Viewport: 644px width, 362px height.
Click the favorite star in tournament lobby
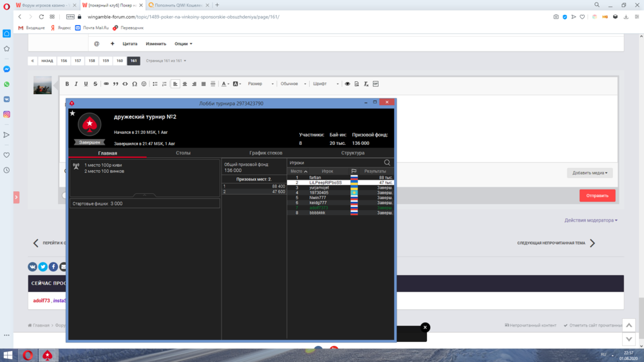[72, 113]
